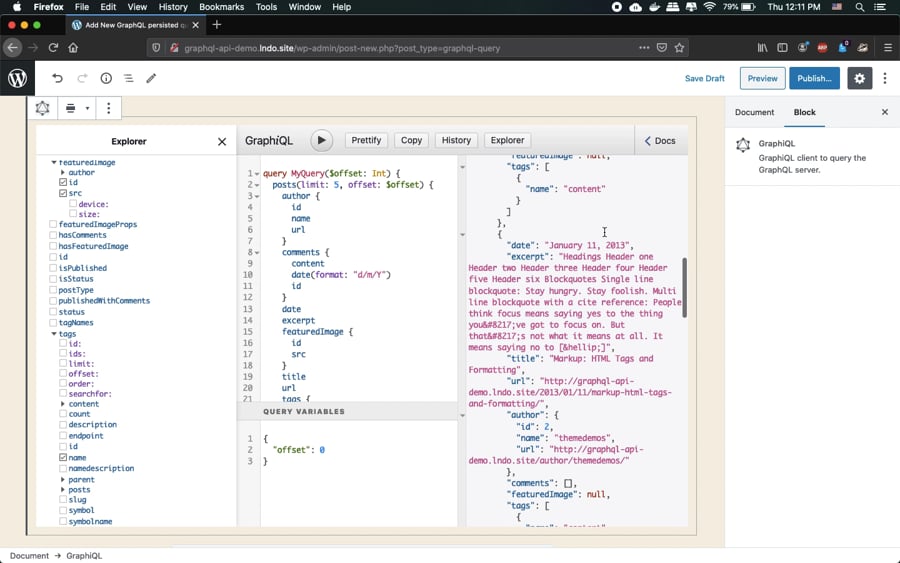Image resolution: width=900 pixels, height=563 pixels.
Task: Switch to the Document tab
Action: click(754, 112)
